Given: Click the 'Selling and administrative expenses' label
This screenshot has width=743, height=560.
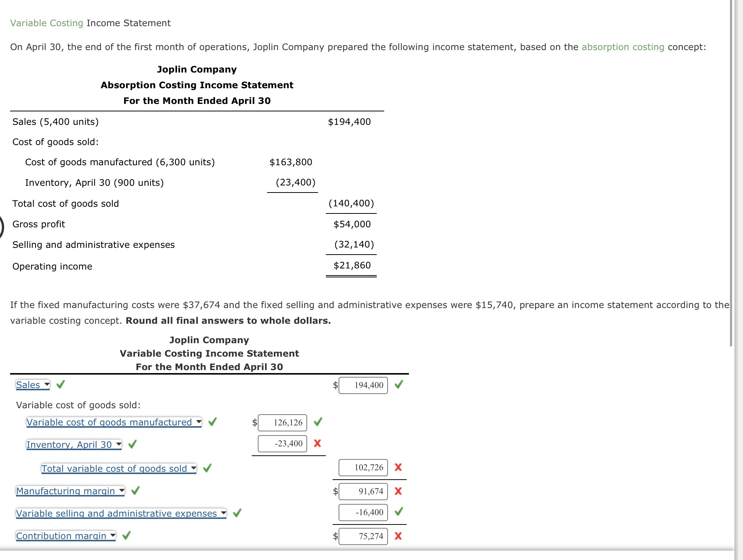Looking at the screenshot, I should tap(94, 245).
